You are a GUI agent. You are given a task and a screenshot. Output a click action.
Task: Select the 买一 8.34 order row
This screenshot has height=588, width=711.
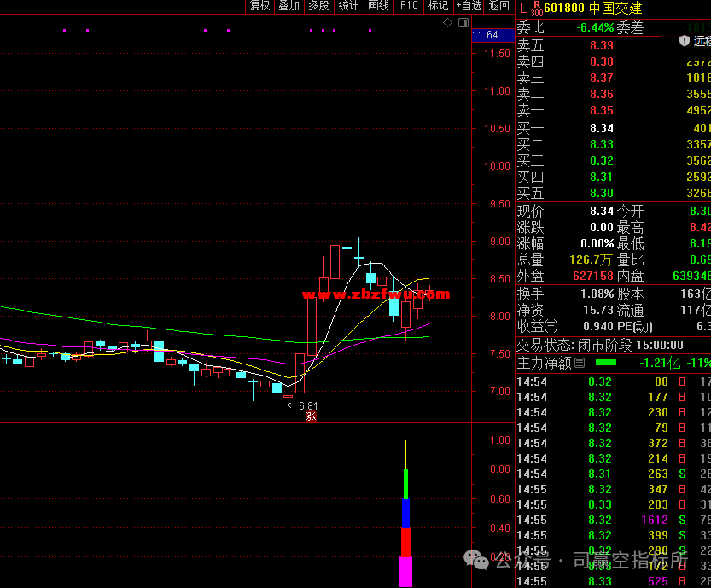[614, 128]
